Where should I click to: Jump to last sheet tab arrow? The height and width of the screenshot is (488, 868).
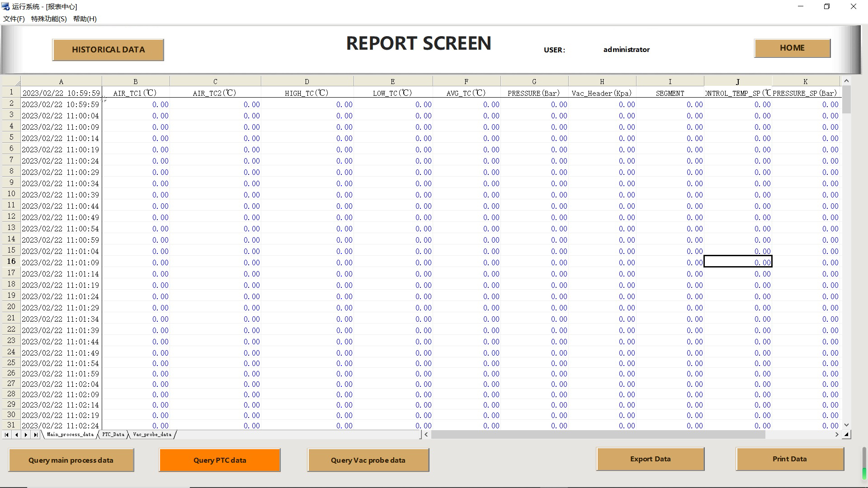point(36,435)
